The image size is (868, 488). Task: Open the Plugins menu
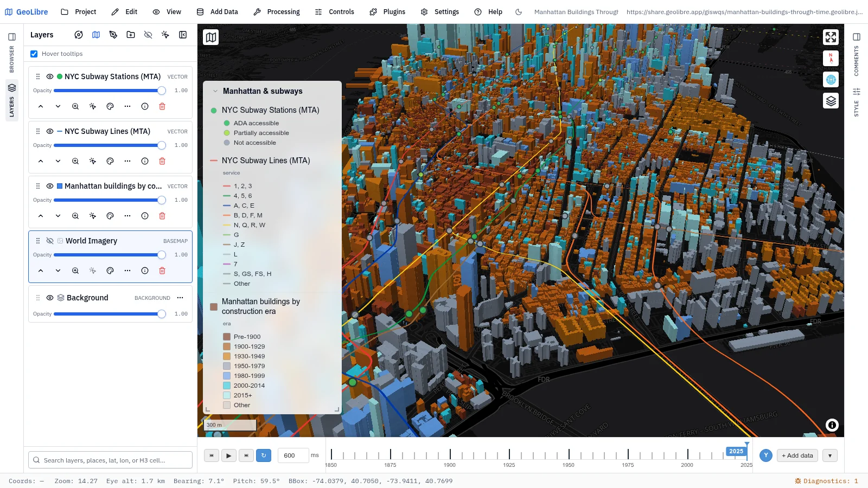click(387, 12)
